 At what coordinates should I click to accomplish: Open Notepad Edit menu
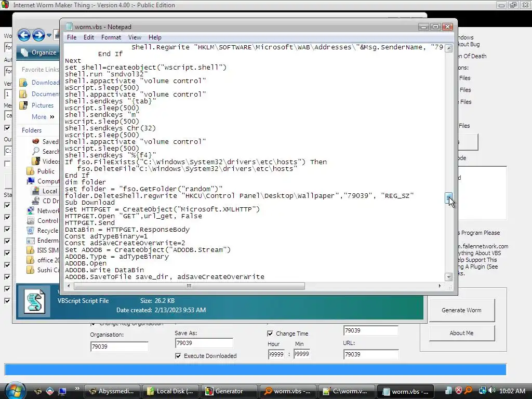[88, 37]
